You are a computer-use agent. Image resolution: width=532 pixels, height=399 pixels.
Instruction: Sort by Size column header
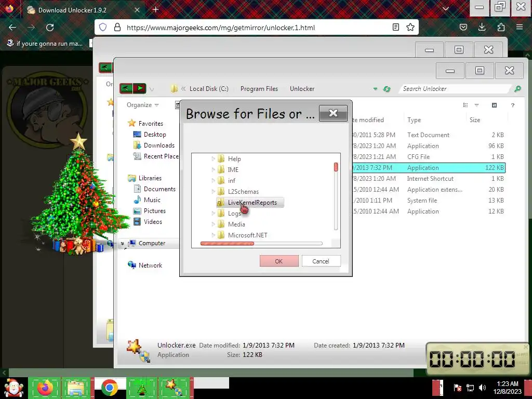(475, 120)
